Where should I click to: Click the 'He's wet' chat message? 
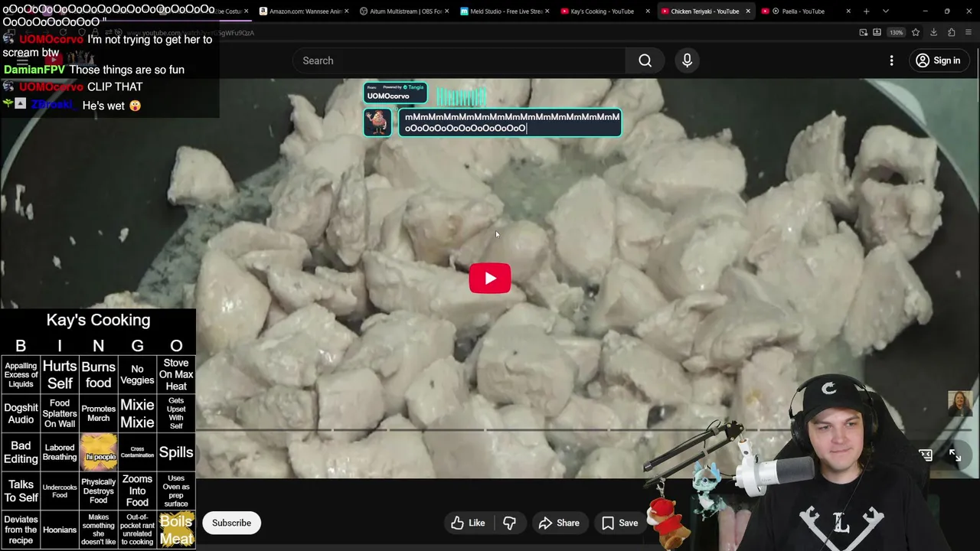(111, 106)
